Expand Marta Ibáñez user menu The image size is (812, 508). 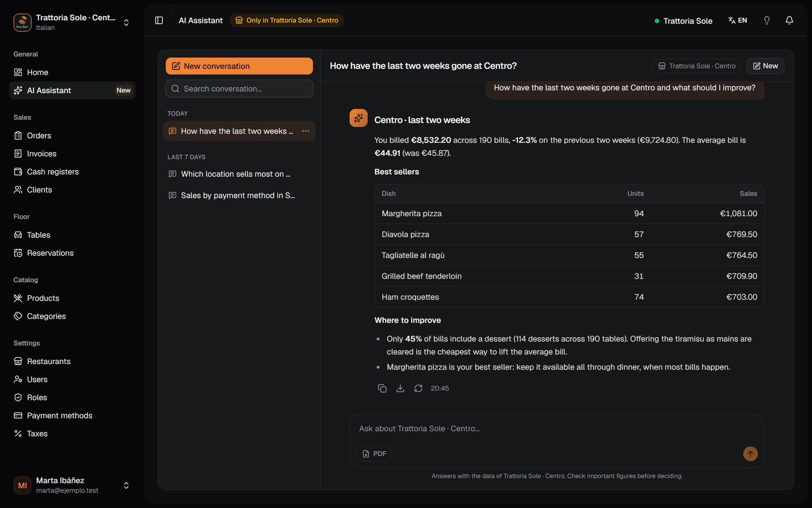tap(126, 485)
